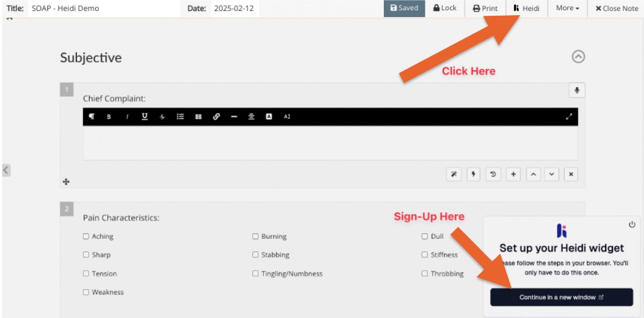Click the history restore icon under Chief Complaint

[493, 174]
